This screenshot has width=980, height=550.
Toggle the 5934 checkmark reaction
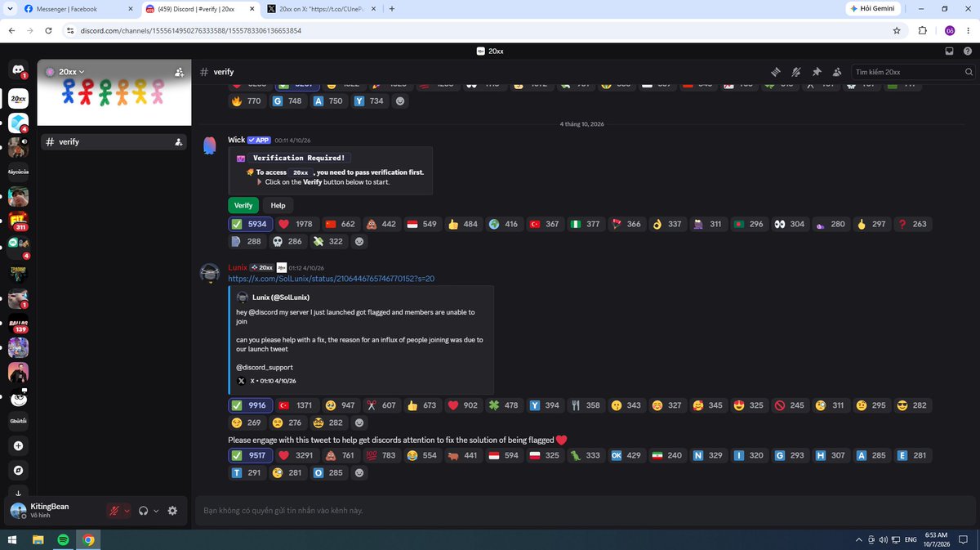tap(250, 224)
